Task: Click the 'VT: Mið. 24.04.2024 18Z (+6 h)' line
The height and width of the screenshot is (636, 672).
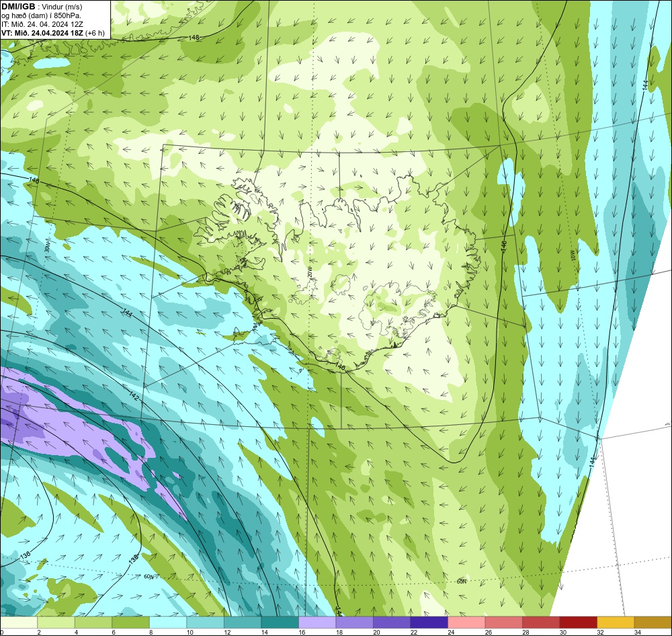Action: [52, 33]
